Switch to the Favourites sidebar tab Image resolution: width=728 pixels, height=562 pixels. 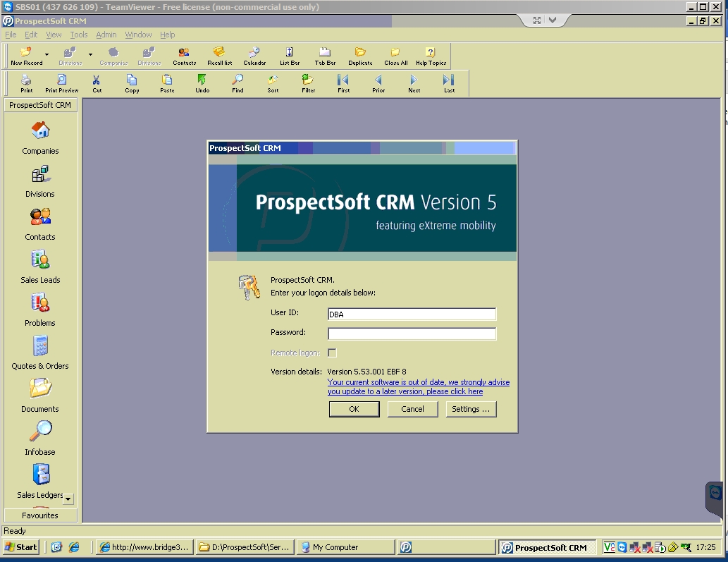click(x=40, y=515)
